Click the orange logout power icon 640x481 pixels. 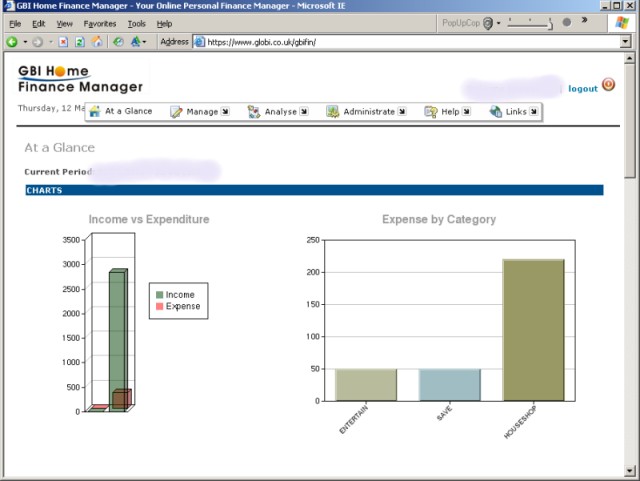(x=608, y=85)
